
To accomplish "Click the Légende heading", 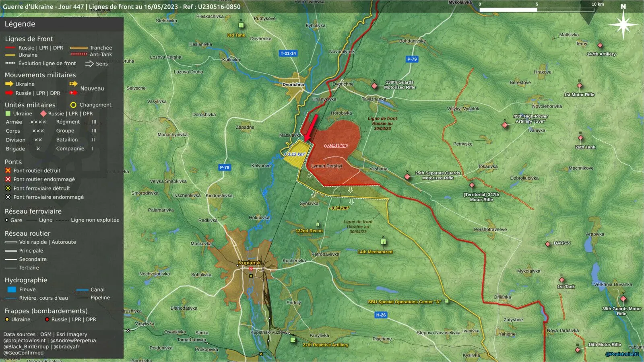I will point(20,24).
